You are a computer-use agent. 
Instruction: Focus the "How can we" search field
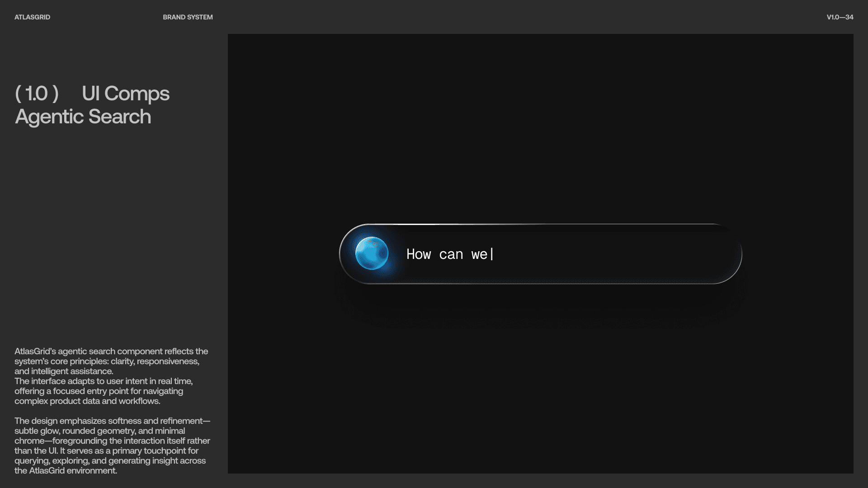click(541, 254)
